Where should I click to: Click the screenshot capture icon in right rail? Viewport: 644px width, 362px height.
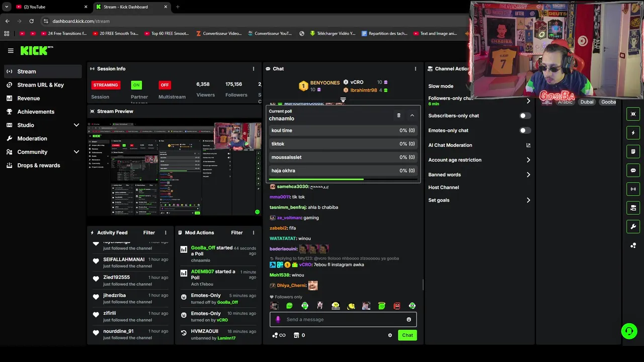point(633,114)
